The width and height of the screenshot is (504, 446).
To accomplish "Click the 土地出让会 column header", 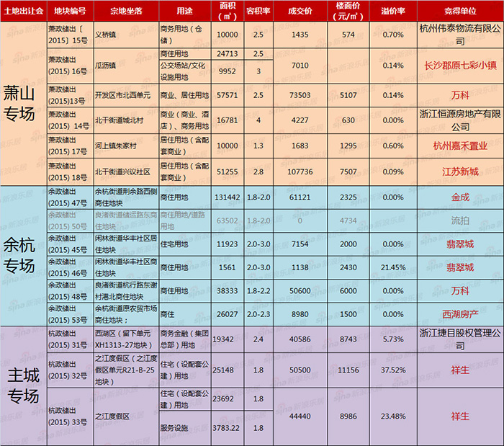I will [23, 12].
